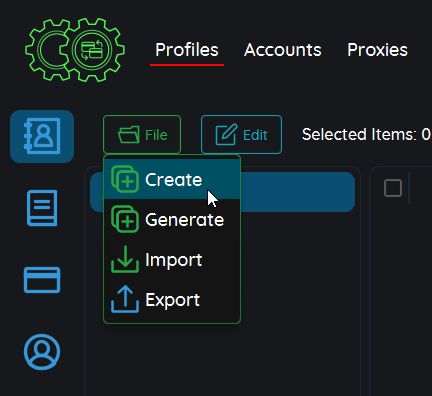Switch to the Profiles tab
Viewport: 432px width, 396px height.
coord(187,50)
